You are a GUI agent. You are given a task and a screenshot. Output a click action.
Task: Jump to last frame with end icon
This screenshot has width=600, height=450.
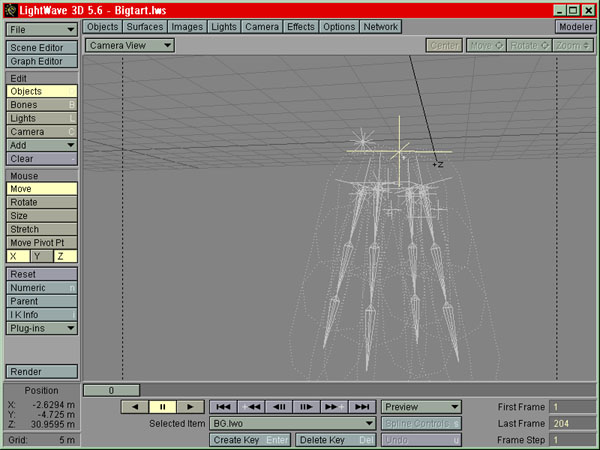click(363, 407)
